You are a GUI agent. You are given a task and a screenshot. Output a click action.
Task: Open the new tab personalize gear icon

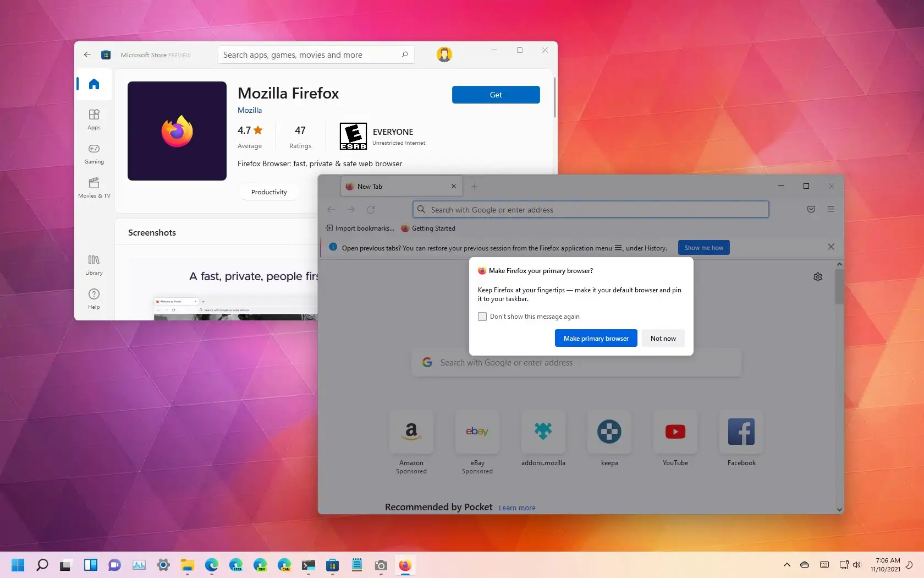pos(818,277)
